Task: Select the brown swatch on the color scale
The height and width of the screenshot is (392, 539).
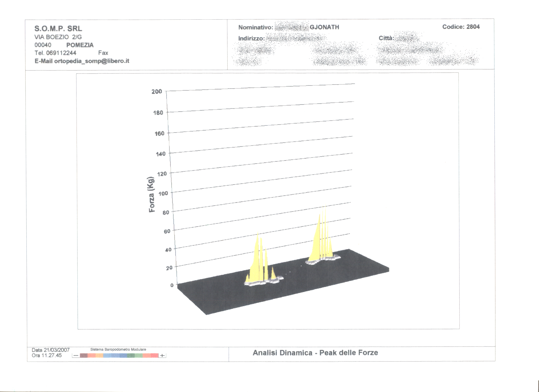Action: point(84,356)
